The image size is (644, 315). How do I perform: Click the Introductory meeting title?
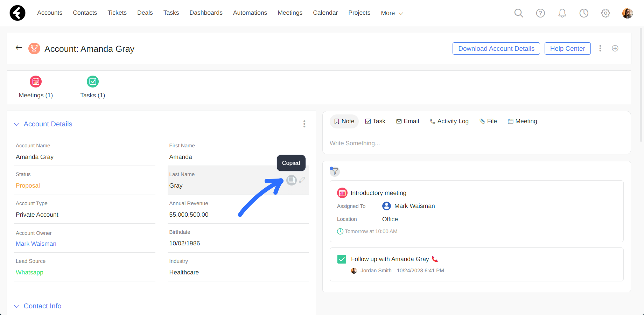(x=378, y=193)
